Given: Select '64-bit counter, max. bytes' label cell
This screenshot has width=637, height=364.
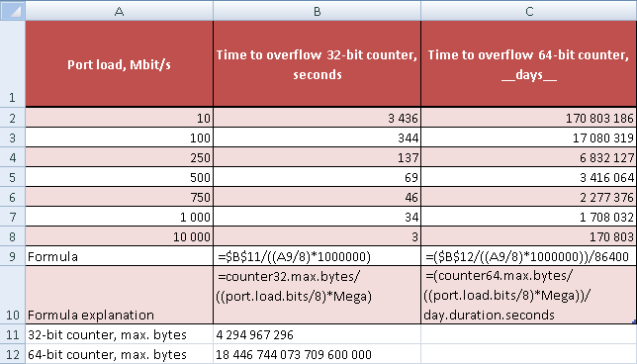Looking at the screenshot, I should pos(119,354).
